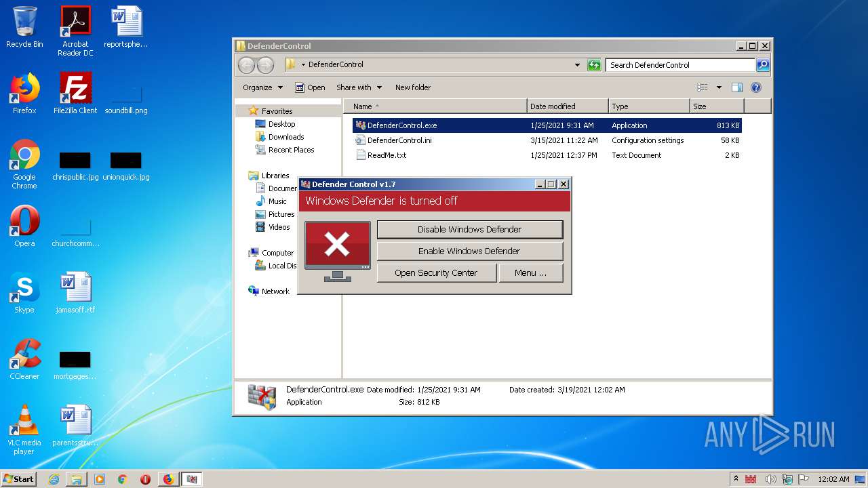The height and width of the screenshot is (488, 868).
Task: Open Desktop in navigation pane
Action: coord(281,124)
